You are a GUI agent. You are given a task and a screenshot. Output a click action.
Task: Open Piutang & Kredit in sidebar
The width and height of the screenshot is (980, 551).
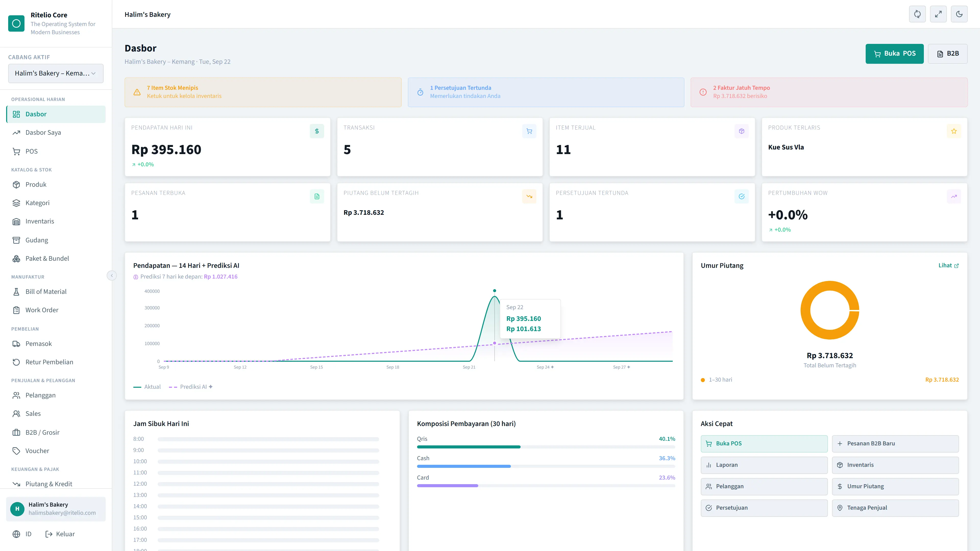56,484
